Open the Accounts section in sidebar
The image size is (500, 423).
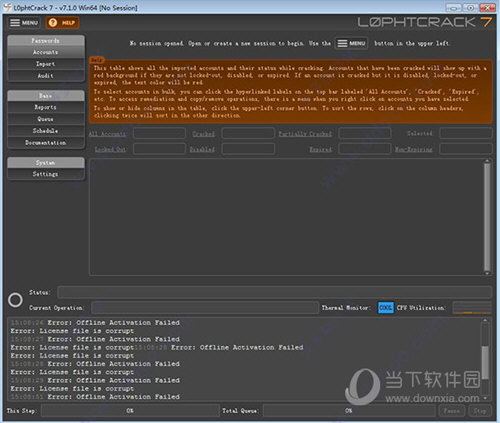[46, 52]
